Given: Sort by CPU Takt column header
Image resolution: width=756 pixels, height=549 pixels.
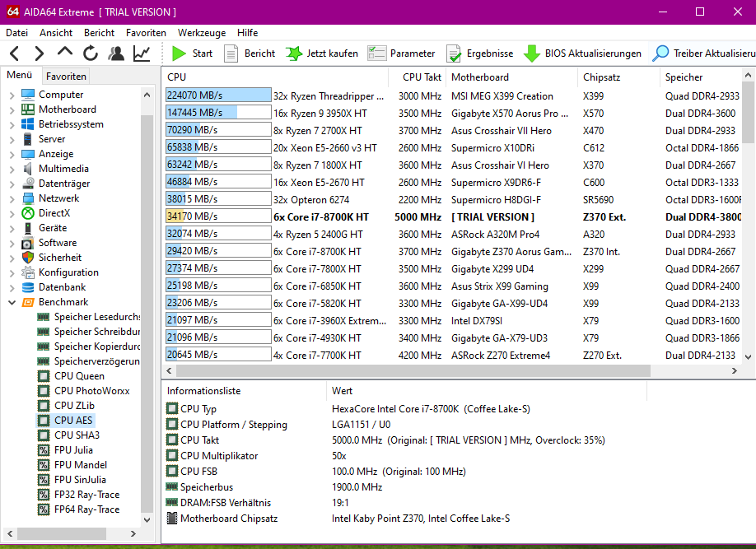Looking at the screenshot, I should click(x=417, y=77).
